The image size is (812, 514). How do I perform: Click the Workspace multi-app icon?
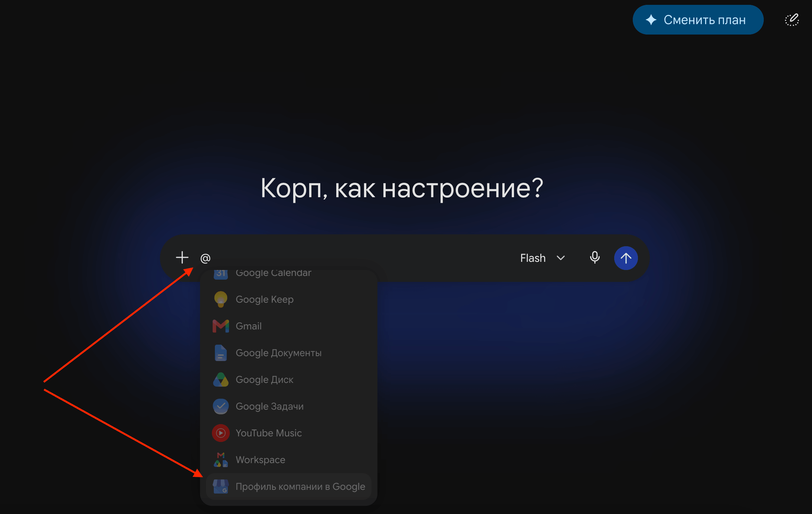(221, 460)
